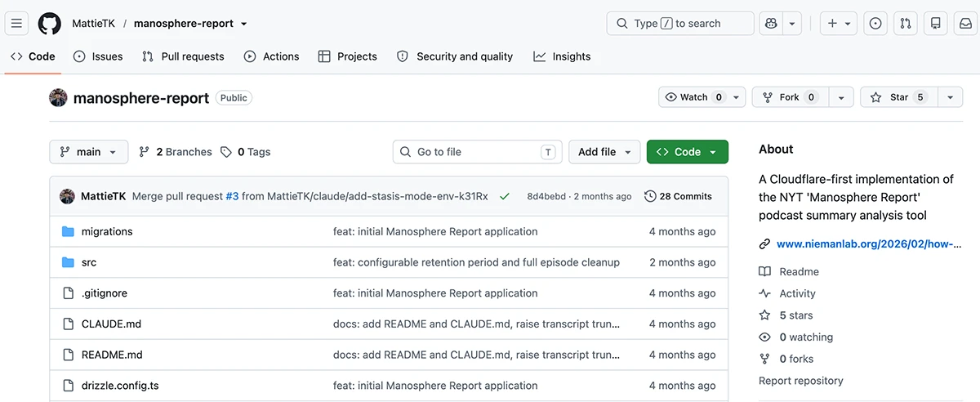Click the history clock icon by 28 Commits
The image size is (980, 402).
(650, 196)
